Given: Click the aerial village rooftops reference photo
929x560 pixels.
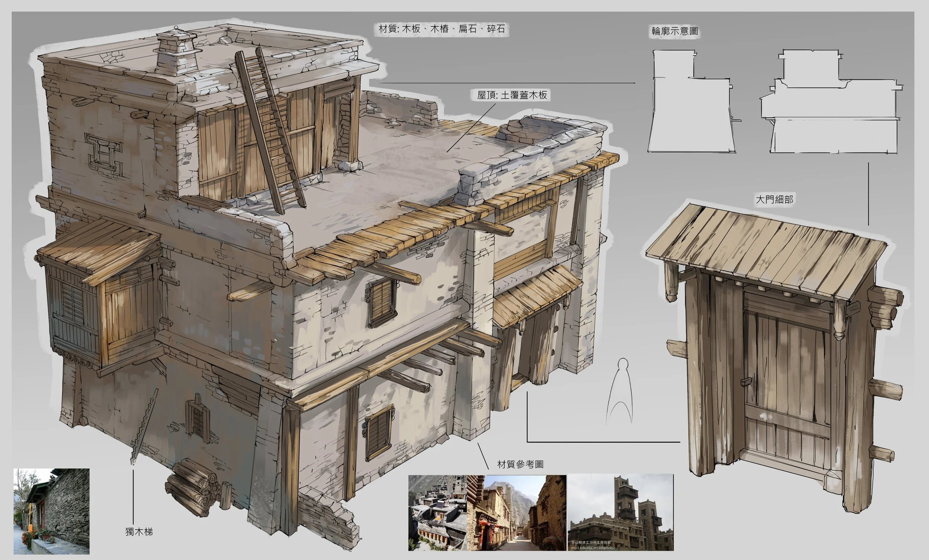Looking at the screenshot, I should [437, 512].
